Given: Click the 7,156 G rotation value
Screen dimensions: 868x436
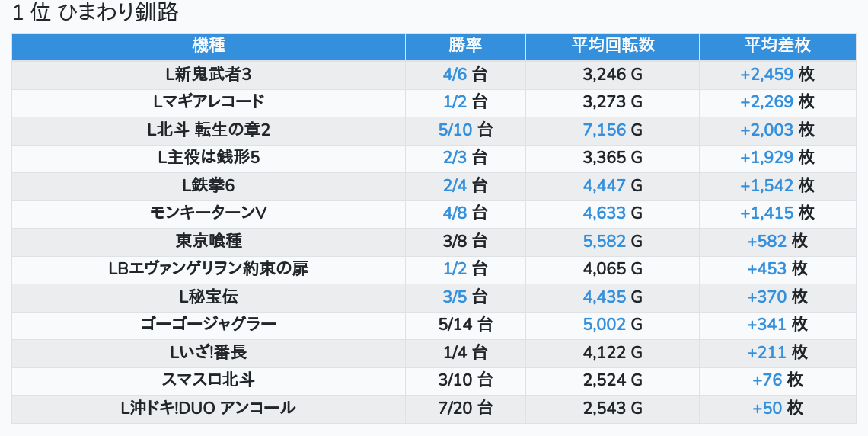Looking at the screenshot, I should [612, 130].
